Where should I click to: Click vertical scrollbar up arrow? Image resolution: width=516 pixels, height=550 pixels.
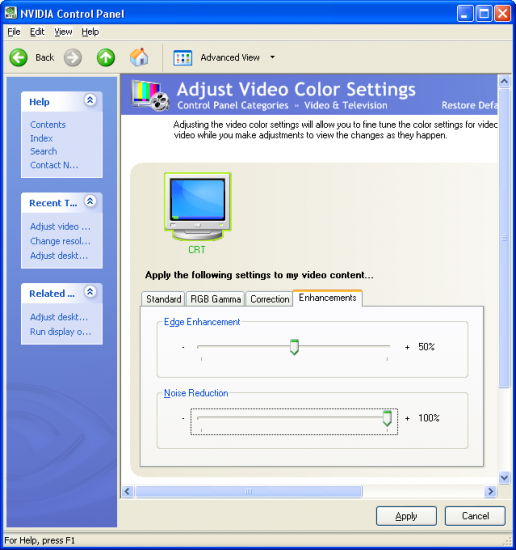pos(504,81)
